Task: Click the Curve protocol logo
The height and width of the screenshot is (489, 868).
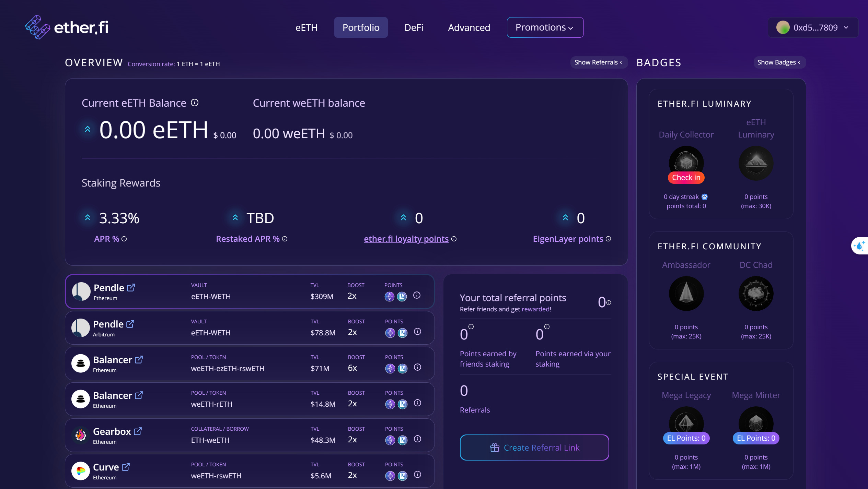Action: [x=81, y=470]
